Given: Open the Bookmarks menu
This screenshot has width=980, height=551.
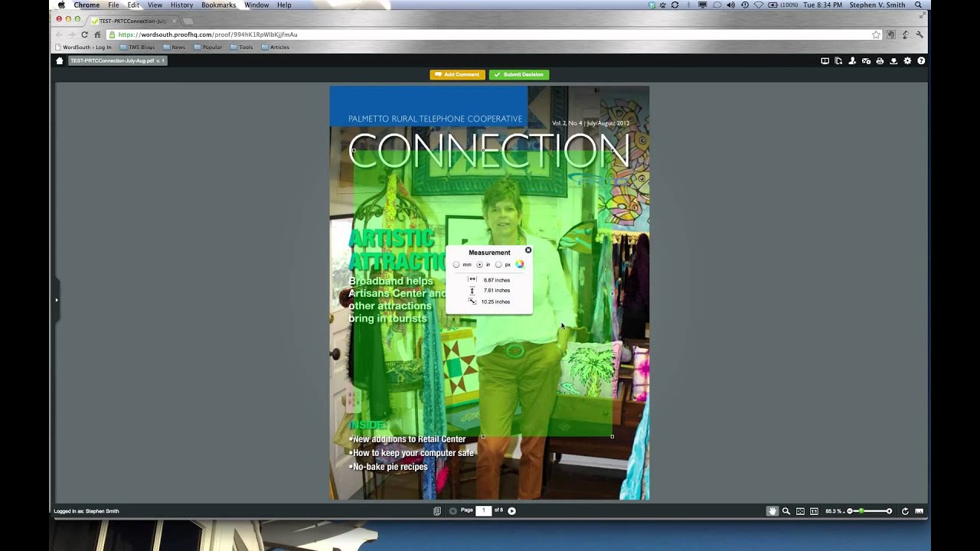Looking at the screenshot, I should pos(219,5).
